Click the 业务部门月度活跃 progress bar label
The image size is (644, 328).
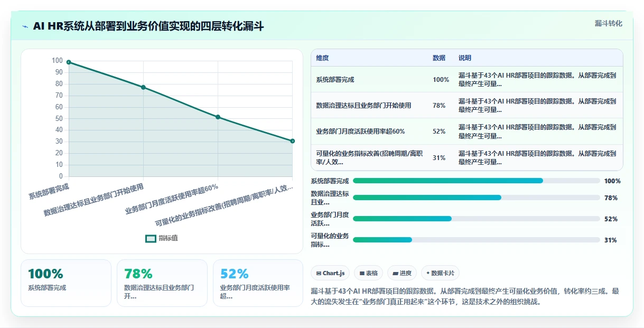coord(330,219)
